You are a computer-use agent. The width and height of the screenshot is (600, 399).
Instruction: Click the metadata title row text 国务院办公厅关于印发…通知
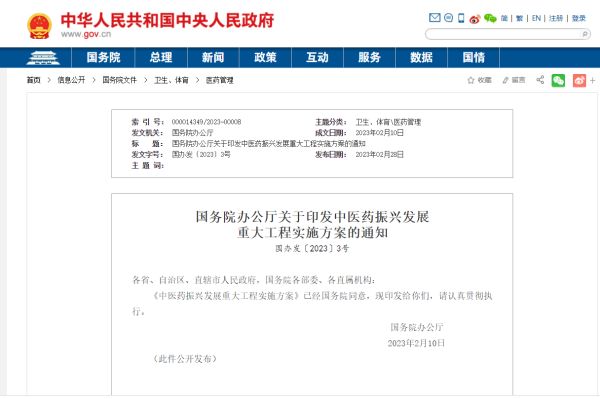[268, 144]
